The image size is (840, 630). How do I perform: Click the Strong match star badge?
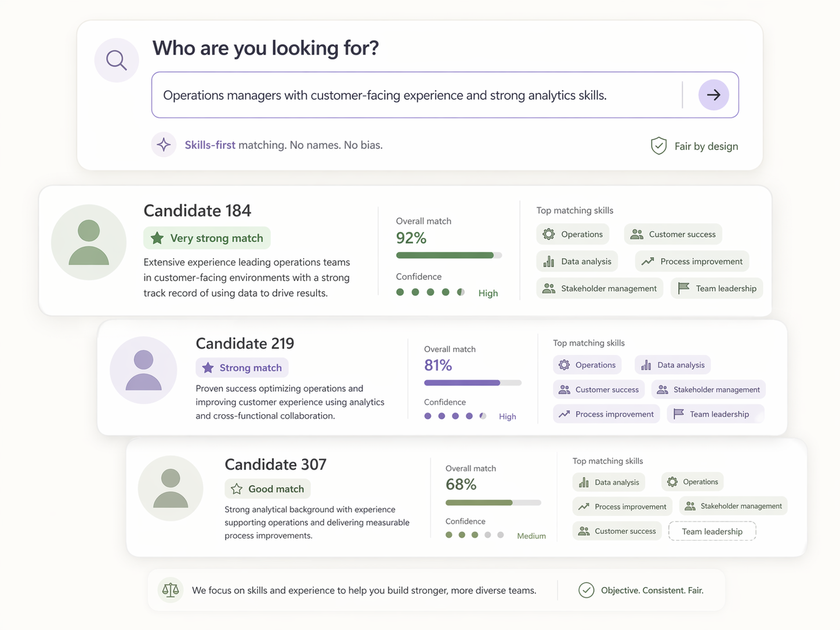(242, 368)
